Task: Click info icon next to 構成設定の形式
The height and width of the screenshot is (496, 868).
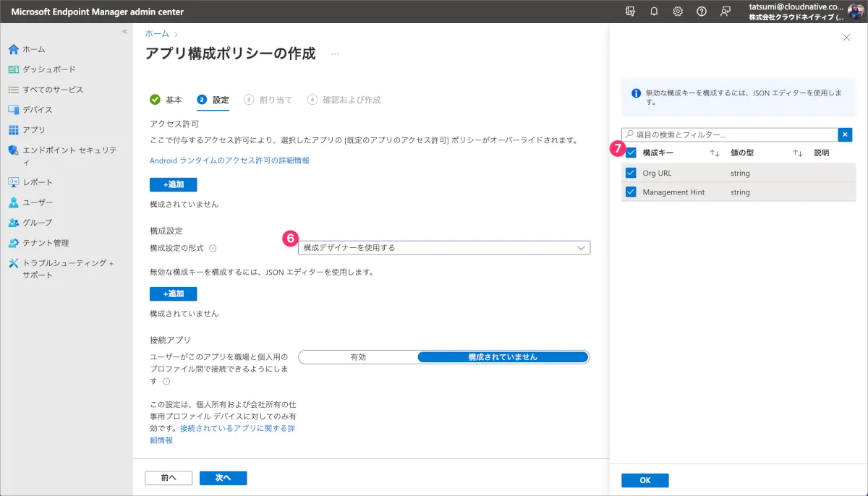Action: pos(213,248)
